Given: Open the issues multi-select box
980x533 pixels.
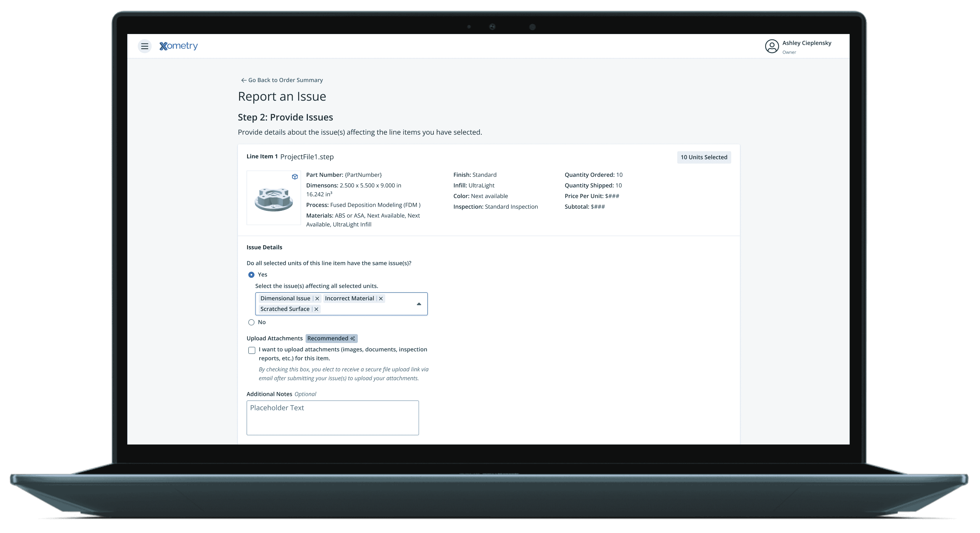Looking at the screenshot, I should pos(365,309).
